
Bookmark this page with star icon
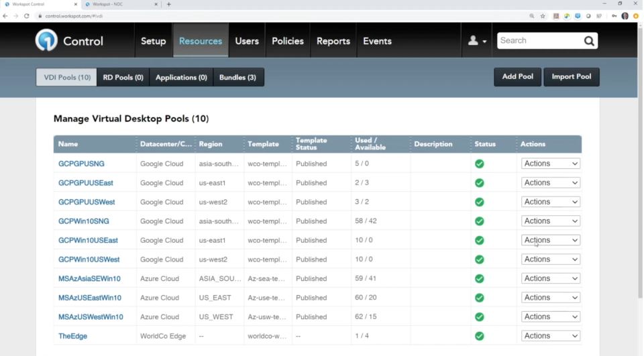pos(543,15)
